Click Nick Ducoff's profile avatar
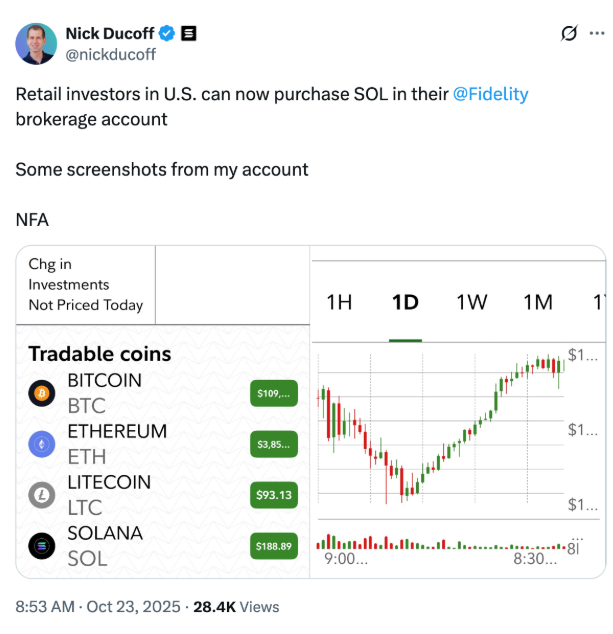This screenshot has width=613, height=634. coord(35,43)
